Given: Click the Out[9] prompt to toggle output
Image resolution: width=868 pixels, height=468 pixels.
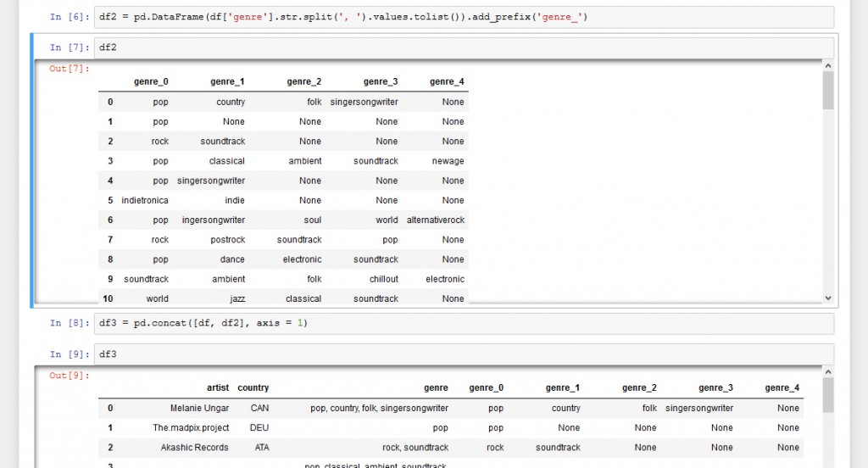Looking at the screenshot, I should point(69,376).
